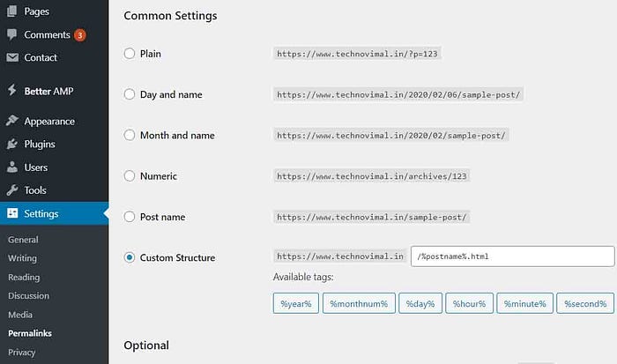Open the pending comments count badge

pyautogui.click(x=80, y=35)
